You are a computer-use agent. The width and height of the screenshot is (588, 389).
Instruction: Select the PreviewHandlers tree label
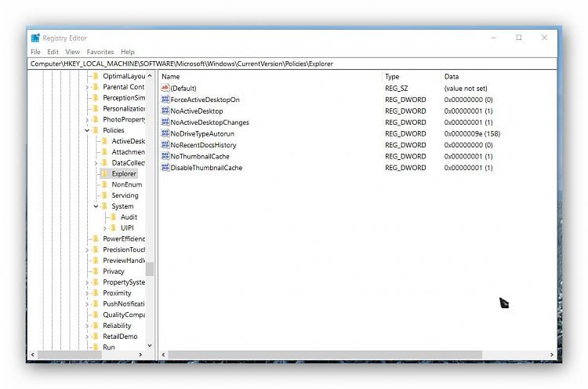[124, 260]
